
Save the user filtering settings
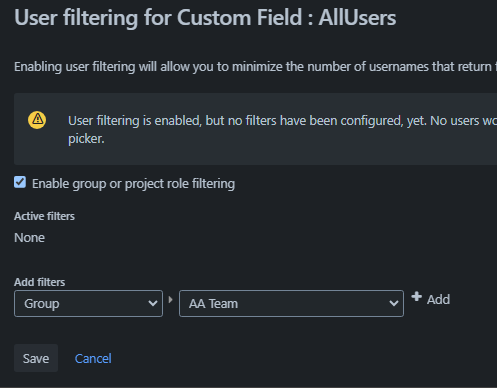click(36, 358)
